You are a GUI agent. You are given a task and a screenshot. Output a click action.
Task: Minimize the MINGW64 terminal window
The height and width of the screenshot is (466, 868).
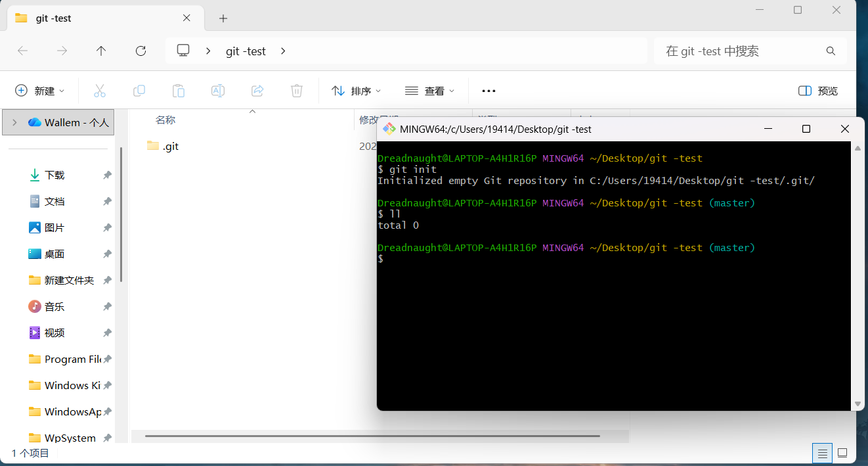coord(767,129)
